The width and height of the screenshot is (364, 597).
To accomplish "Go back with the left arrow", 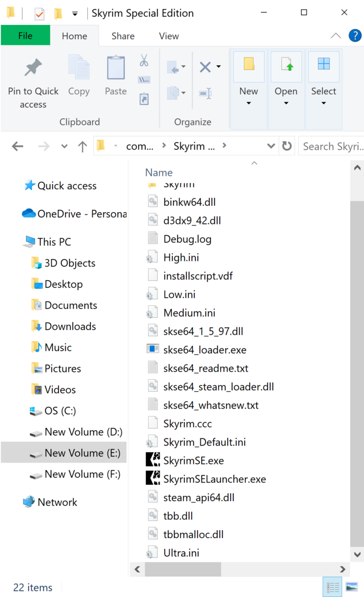I will (x=18, y=146).
